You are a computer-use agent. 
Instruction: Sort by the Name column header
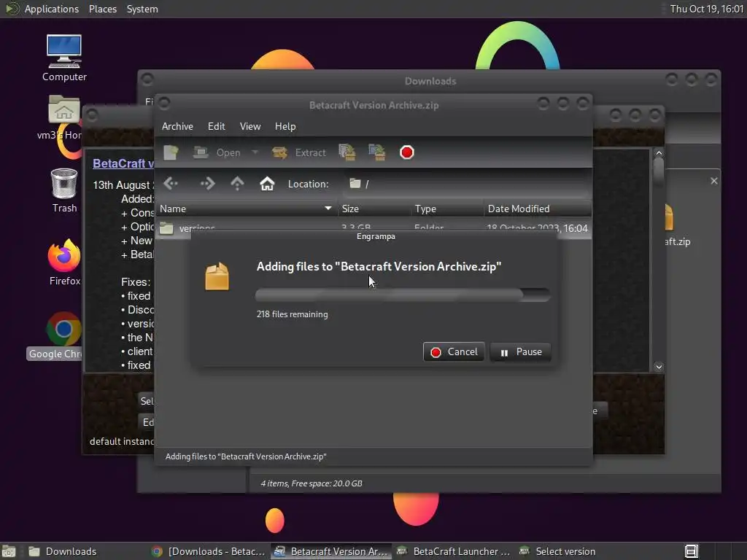247,209
